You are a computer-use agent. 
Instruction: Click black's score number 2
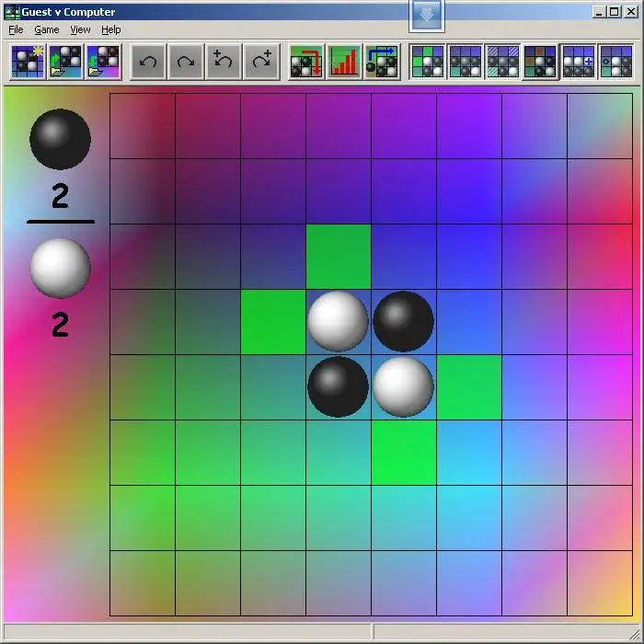60,196
